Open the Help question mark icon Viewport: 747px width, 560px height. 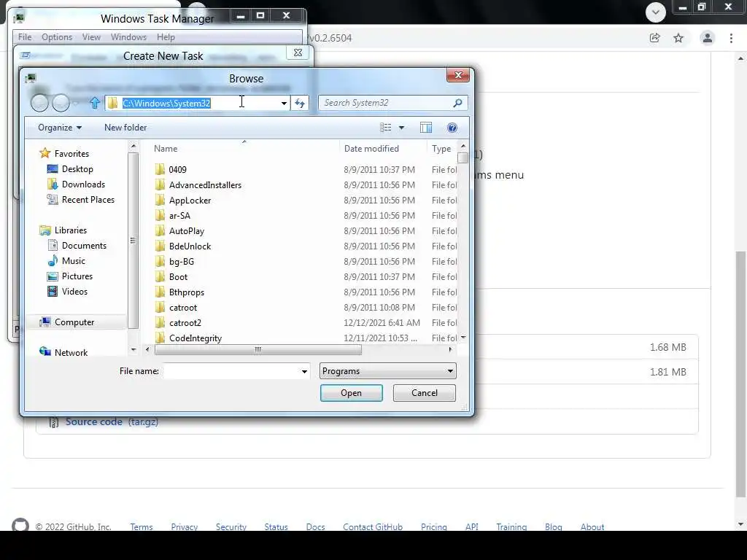coord(452,127)
